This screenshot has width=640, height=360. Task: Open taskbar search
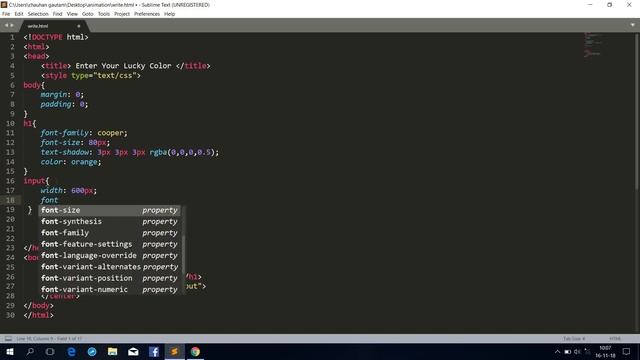30,351
